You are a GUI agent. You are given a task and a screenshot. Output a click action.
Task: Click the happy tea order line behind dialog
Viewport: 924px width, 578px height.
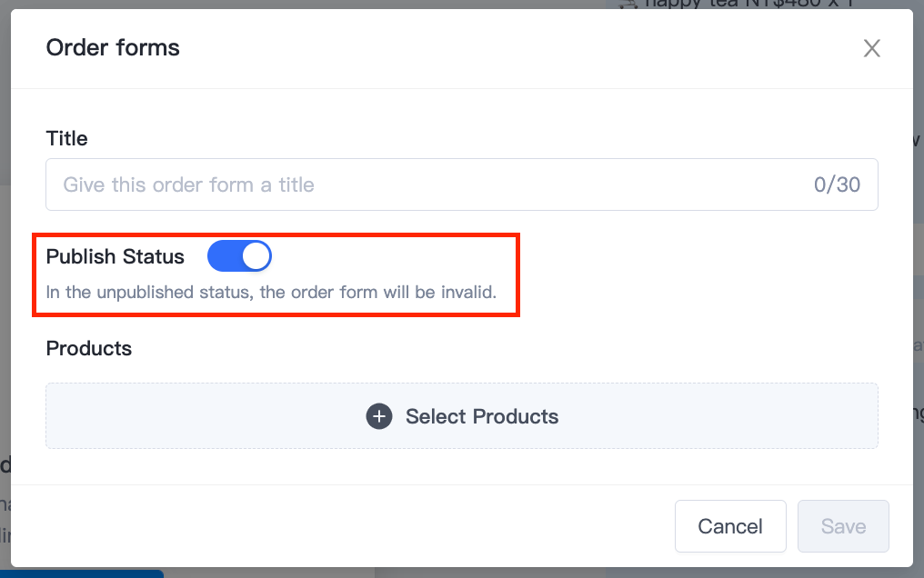(737, 5)
